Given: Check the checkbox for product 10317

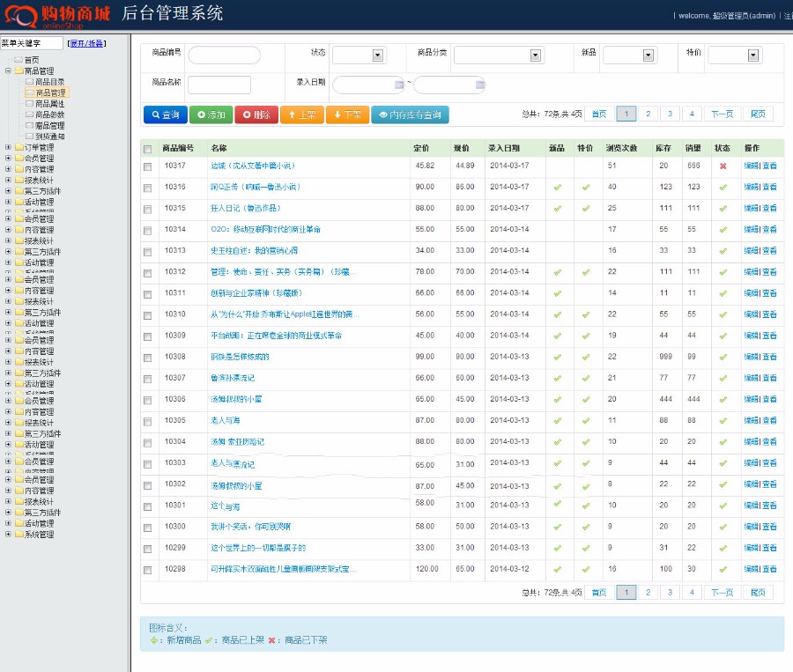Looking at the screenshot, I should tap(147, 165).
